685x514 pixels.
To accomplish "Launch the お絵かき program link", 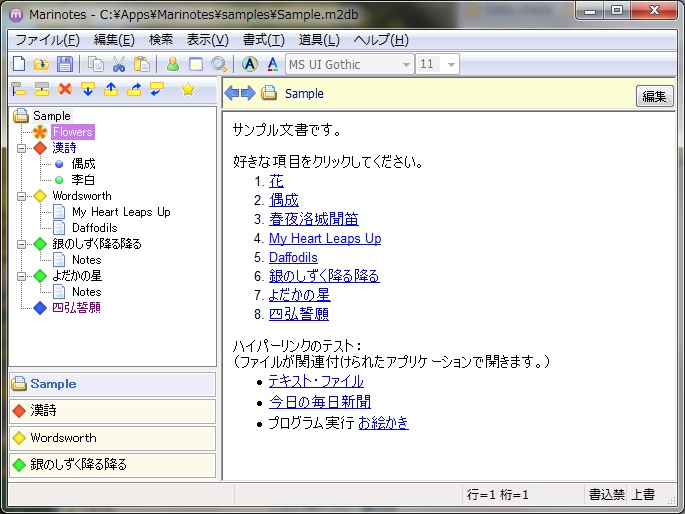I will click(384, 423).
